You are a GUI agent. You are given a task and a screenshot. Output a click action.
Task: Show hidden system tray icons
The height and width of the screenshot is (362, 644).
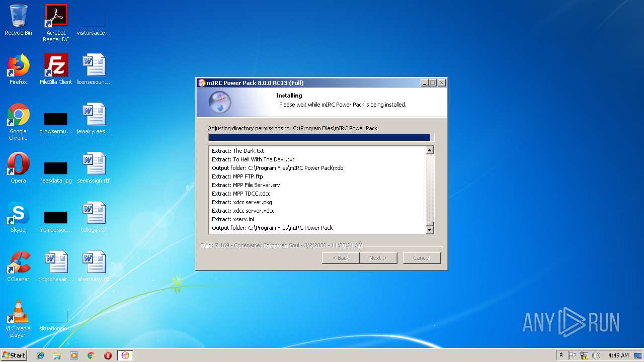coord(561,355)
